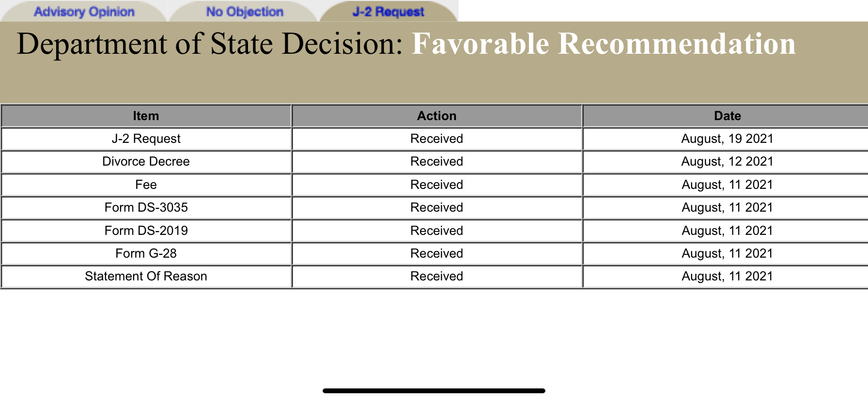868x401 pixels.
Task: Click Received status for Divorce Decree
Action: tap(436, 161)
